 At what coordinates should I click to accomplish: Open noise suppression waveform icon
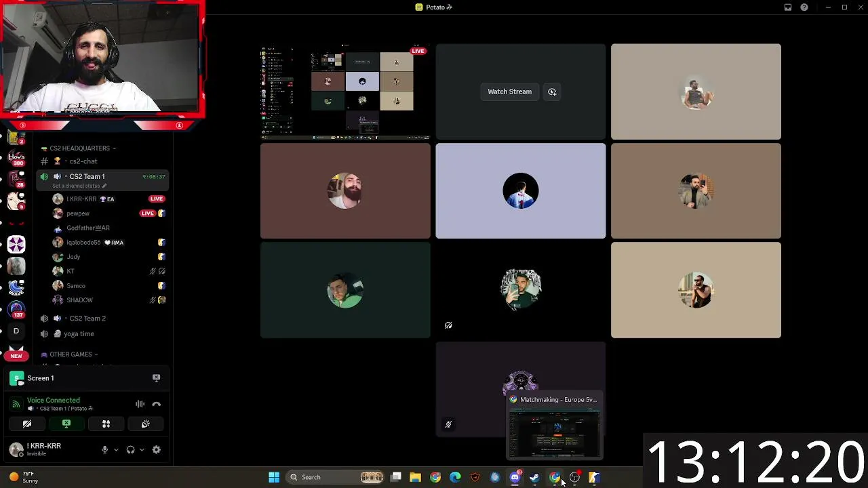[x=140, y=404]
